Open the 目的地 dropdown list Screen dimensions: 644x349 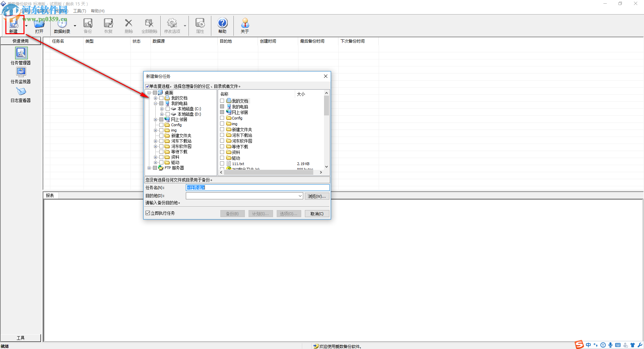click(300, 196)
